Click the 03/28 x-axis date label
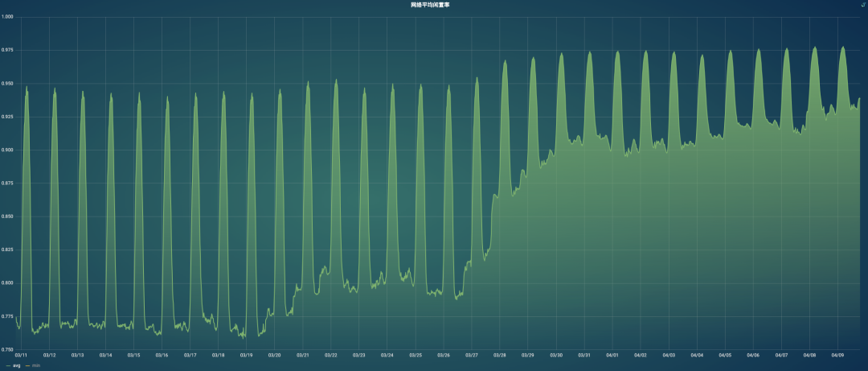 tap(500, 355)
